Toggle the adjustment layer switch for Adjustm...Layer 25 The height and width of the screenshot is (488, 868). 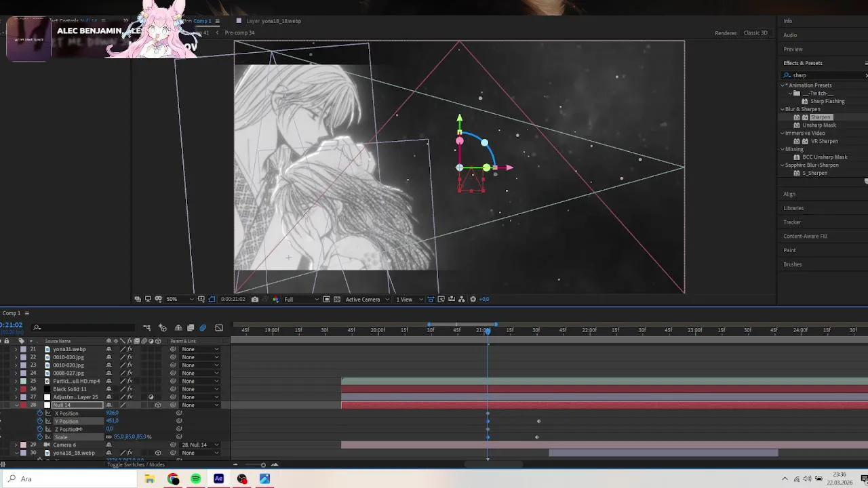tap(151, 397)
